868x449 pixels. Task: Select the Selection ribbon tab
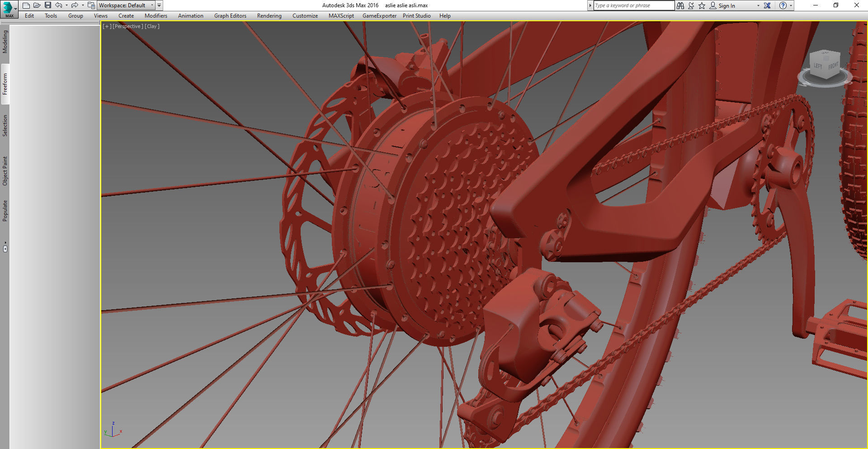(x=5, y=126)
